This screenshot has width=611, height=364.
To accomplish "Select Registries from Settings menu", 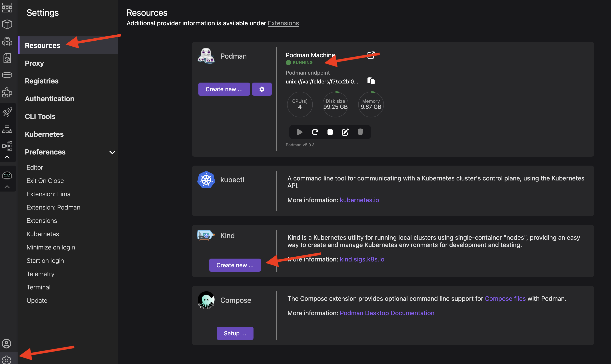I will pos(42,81).
